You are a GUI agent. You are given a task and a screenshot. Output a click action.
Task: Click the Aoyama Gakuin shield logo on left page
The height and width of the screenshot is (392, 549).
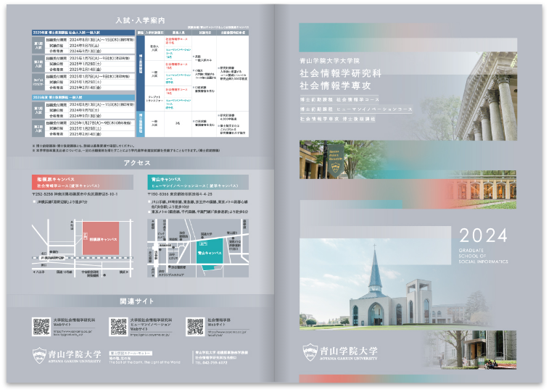[x=39, y=355]
